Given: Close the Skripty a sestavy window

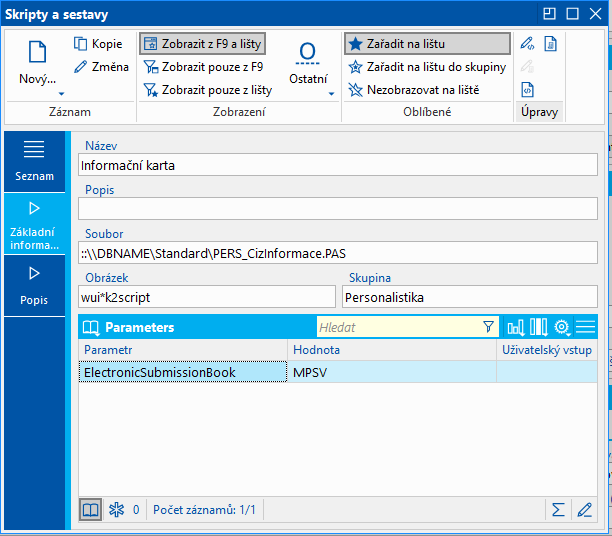Looking at the screenshot, I should [x=595, y=14].
